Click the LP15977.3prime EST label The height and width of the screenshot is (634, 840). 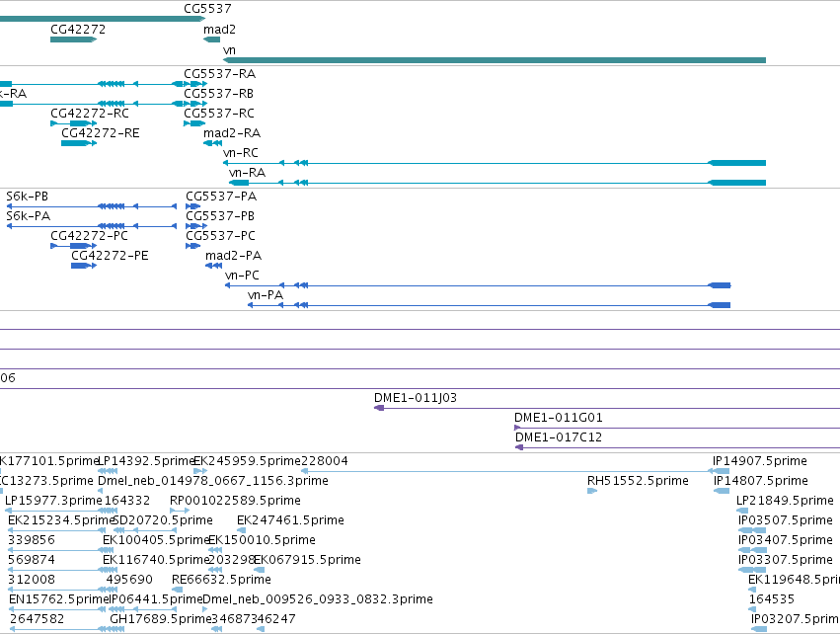point(53,501)
